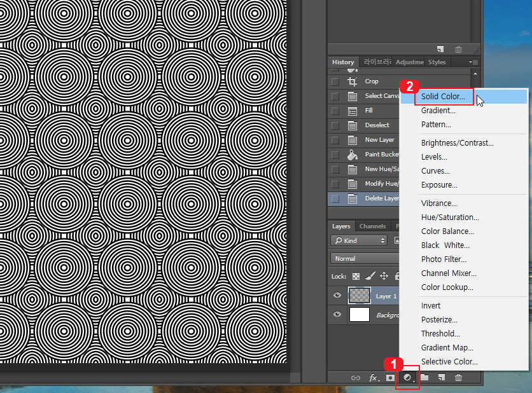Switch to 라이브러리 tab
This screenshot has width=532, height=393.
click(377, 62)
